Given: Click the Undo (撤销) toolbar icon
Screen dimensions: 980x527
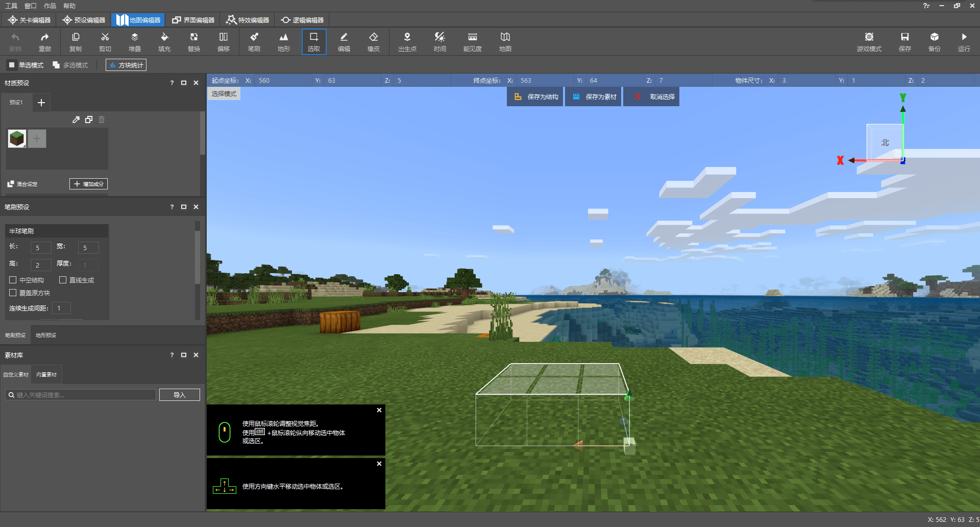Looking at the screenshot, I should [15, 41].
